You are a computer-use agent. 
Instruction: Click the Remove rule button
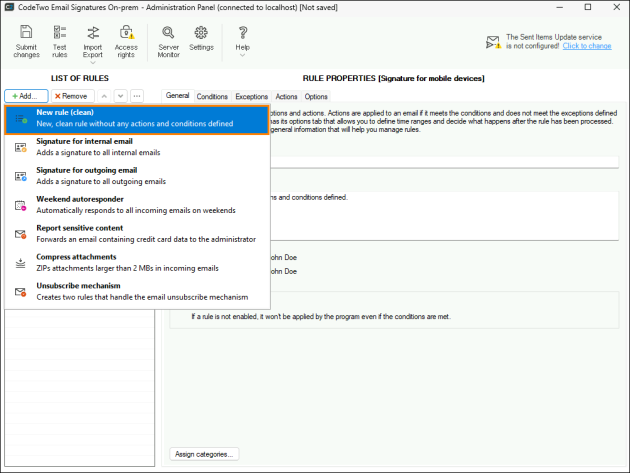73,96
